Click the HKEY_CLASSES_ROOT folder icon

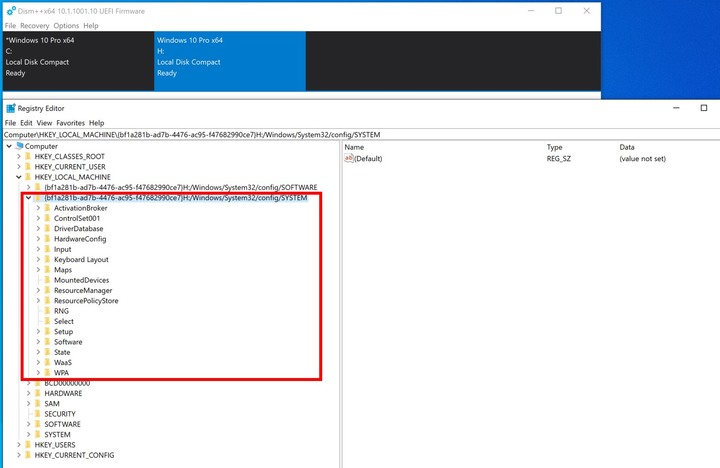[28, 156]
